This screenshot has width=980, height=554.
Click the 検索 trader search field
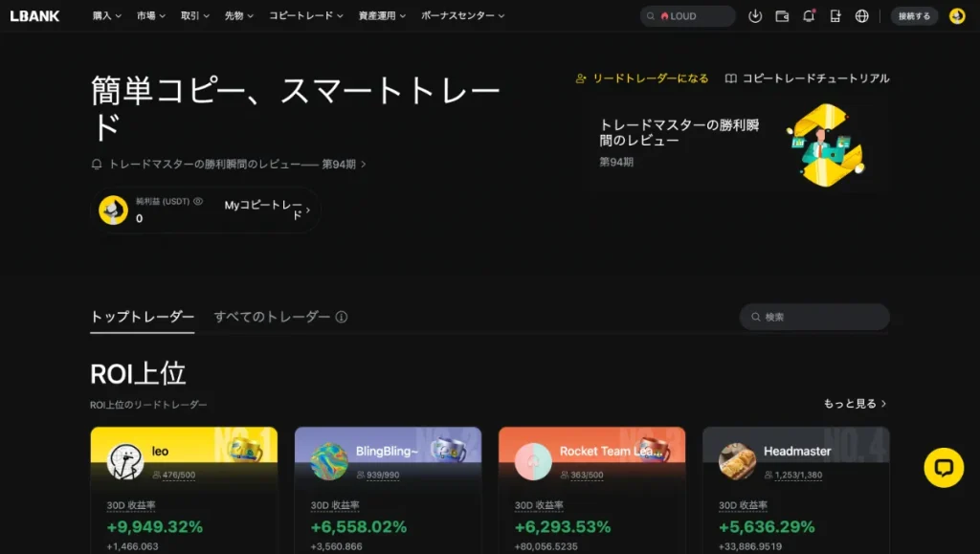coord(813,316)
